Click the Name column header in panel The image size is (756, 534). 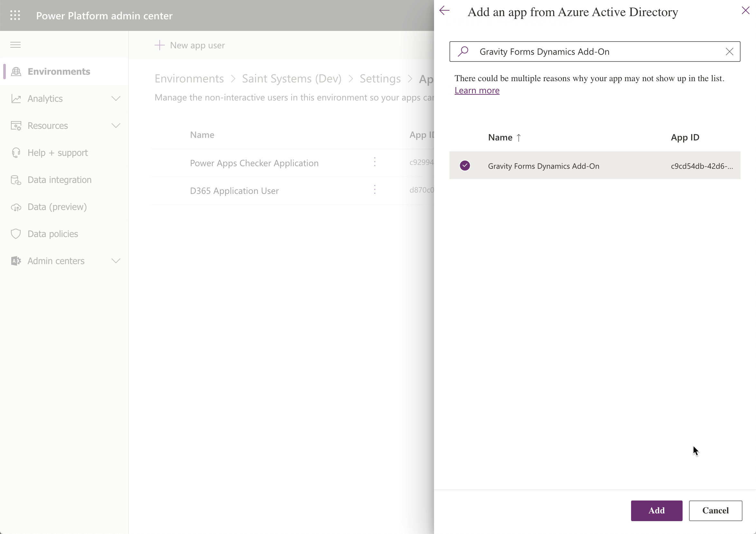500,138
